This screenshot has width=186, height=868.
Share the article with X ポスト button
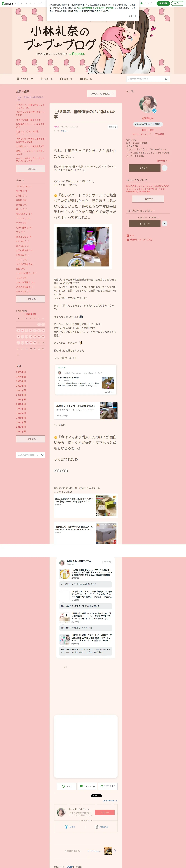tap(96, 796)
